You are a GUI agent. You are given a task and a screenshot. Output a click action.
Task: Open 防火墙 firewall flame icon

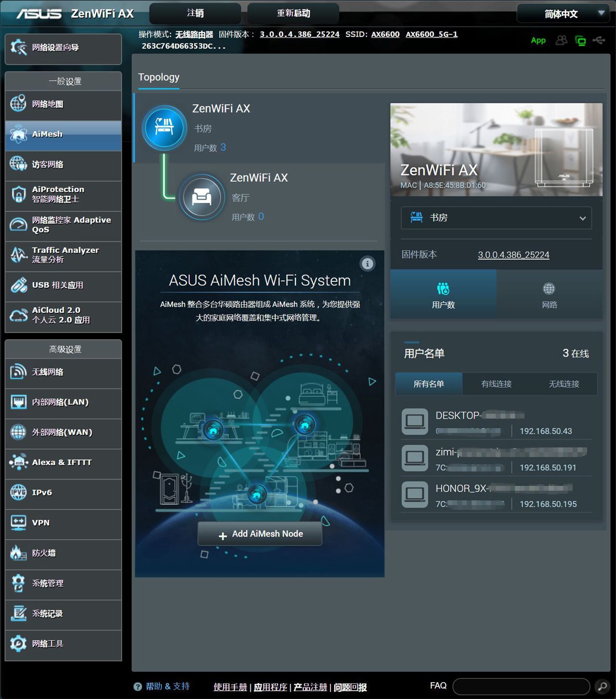[18, 553]
